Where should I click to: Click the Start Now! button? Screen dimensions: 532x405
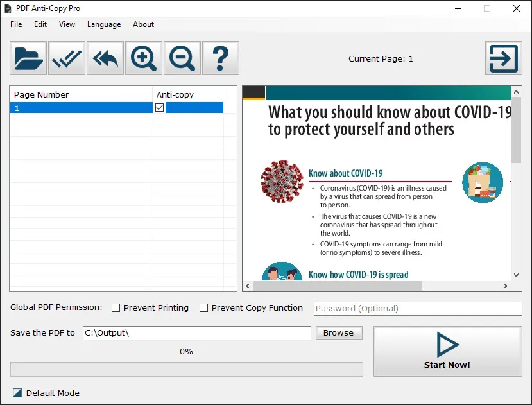click(x=447, y=351)
